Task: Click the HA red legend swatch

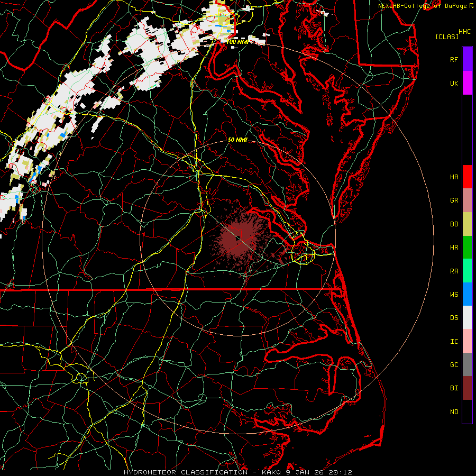Action: (467, 177)
